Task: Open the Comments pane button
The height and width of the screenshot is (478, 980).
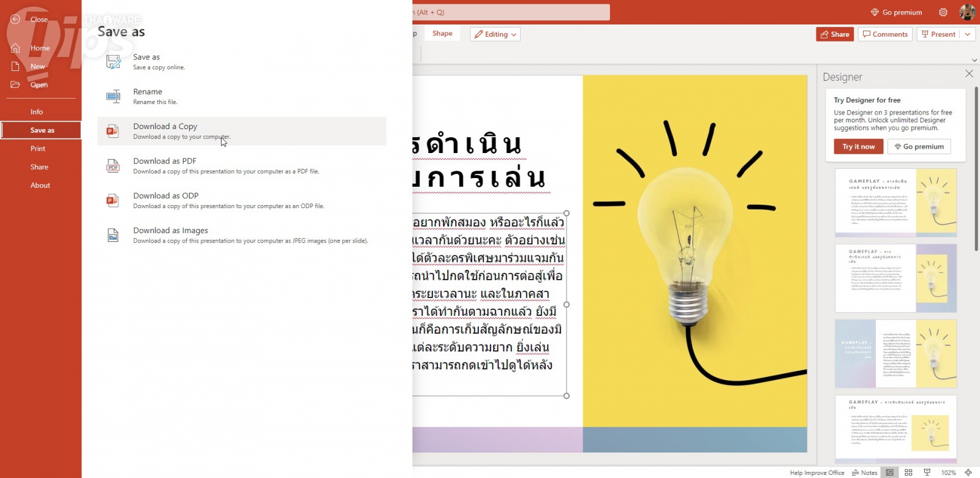Action: coord(885,34)
